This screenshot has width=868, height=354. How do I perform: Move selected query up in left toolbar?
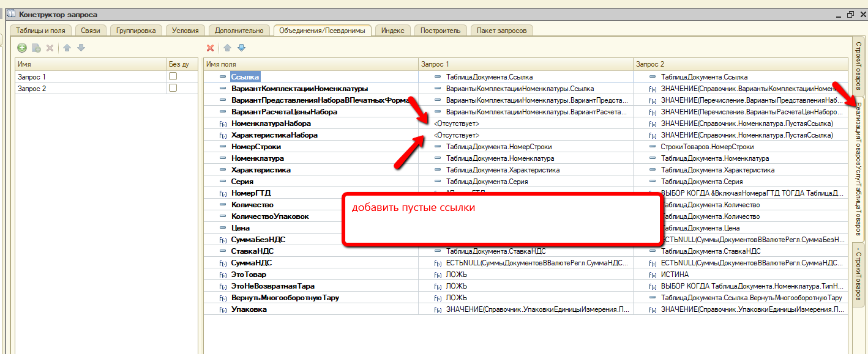pos(67,48)
